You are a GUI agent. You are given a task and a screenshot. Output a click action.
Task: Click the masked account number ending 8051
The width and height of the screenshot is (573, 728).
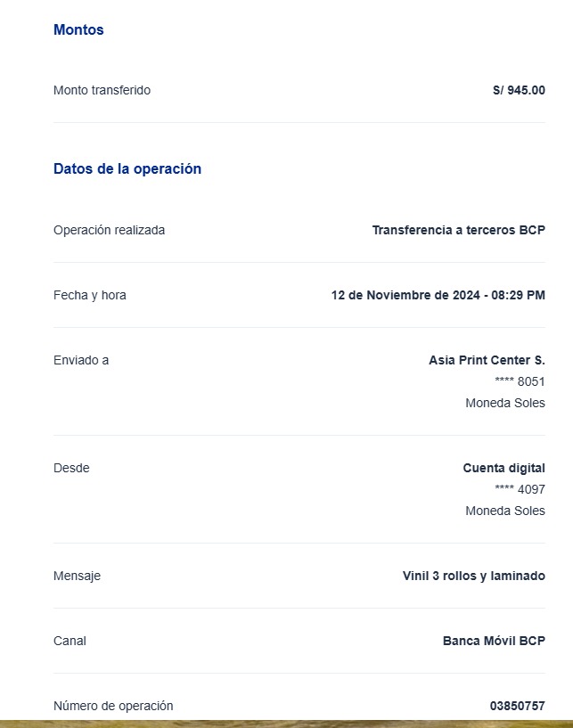click(x=520, y=381)
